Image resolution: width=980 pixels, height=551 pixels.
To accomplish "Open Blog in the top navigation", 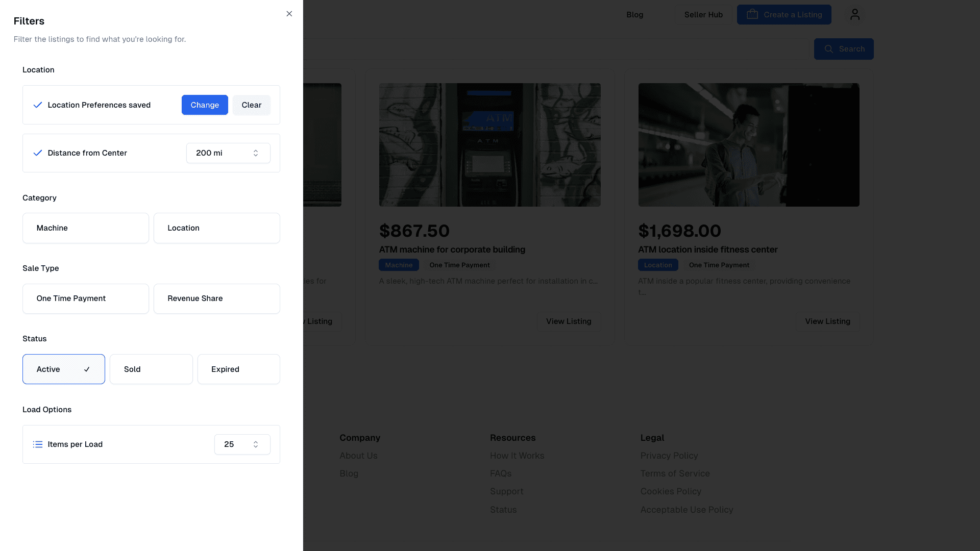I will 635,15.
